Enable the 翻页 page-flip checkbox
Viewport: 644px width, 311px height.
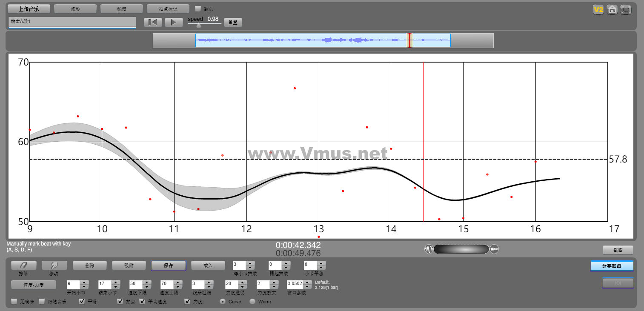(x=198, y=9)
